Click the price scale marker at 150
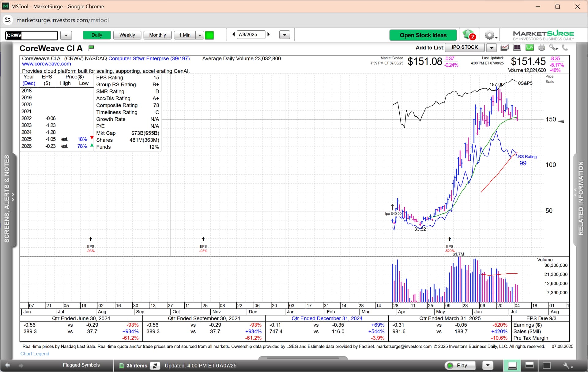Screen dimensions: 588x372 (561, 122)
